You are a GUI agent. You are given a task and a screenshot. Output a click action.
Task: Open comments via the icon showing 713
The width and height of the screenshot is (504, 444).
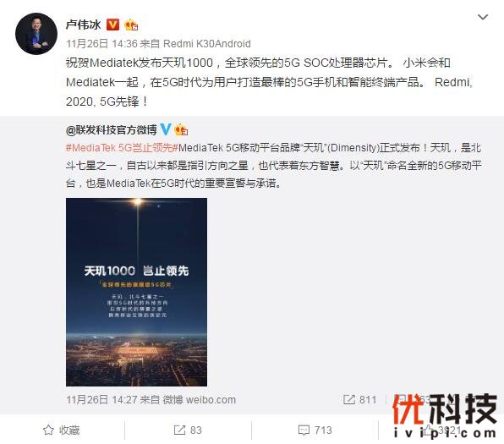315,430
